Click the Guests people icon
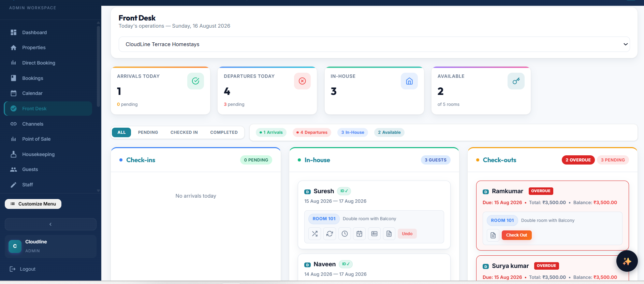The image size is (644, 284). 14,169
